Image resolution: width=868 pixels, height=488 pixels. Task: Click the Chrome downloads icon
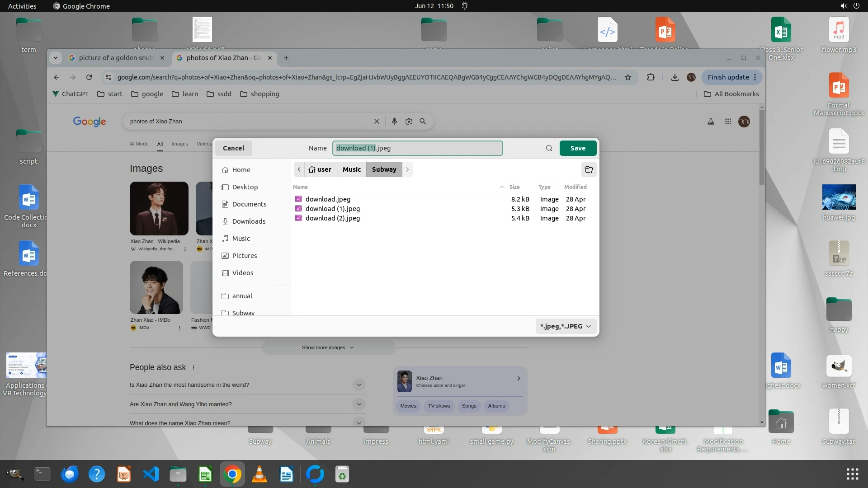click(x=675, y=77)
